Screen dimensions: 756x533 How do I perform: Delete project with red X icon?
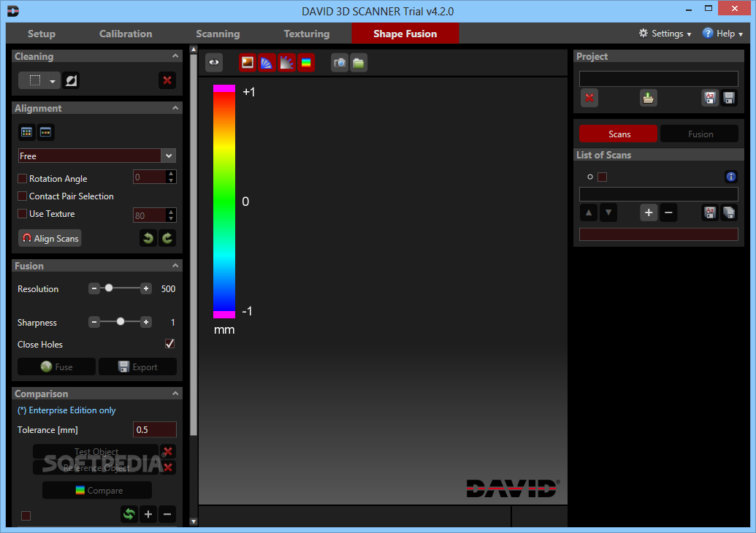589,98
